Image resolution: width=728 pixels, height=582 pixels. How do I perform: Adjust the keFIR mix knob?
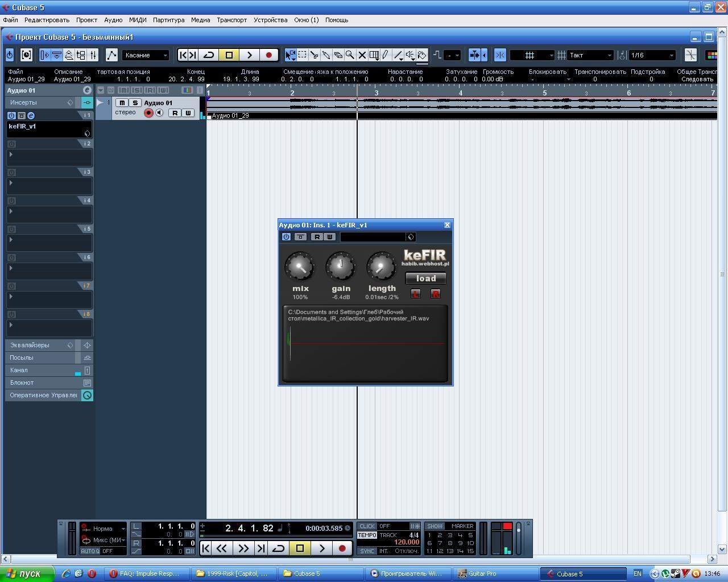pyautogui.click(x=300, y=266)
